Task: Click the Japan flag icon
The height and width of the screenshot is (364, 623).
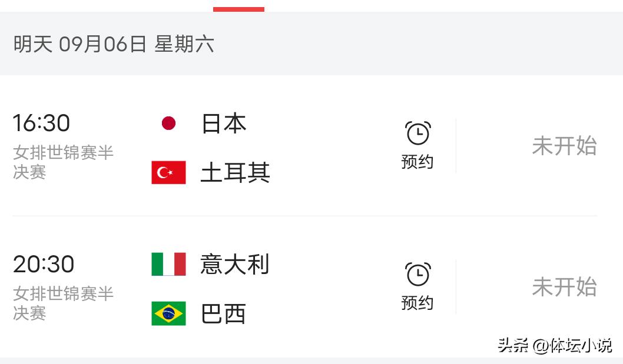Action: pyautogui.click(x=168, y=123)
